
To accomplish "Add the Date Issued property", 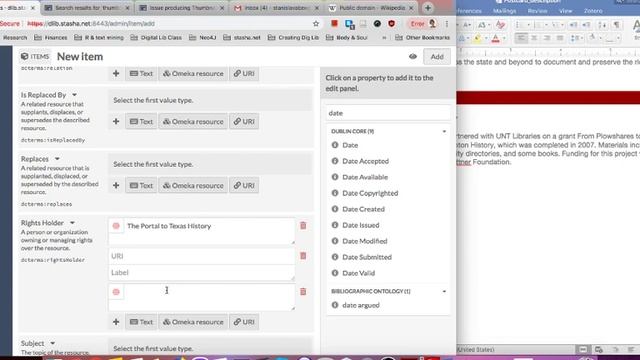I will (x=361, y=225).
